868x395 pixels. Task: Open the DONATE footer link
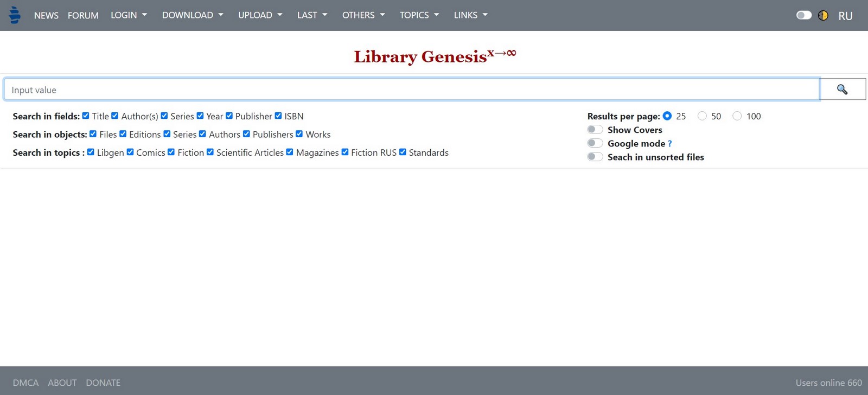pos(103,383)
